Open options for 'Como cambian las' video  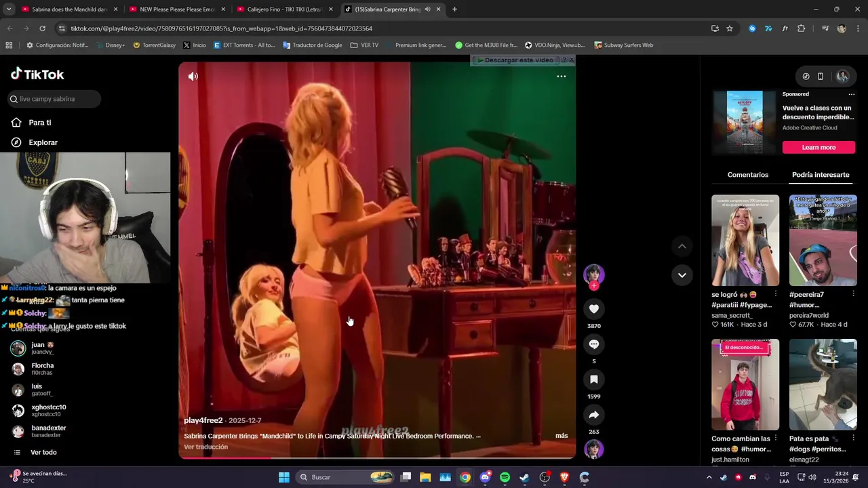pos(776,439)
